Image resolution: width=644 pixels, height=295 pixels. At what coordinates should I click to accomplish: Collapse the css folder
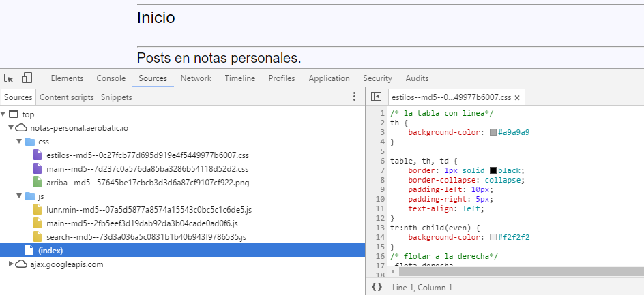tap(20, 142)
